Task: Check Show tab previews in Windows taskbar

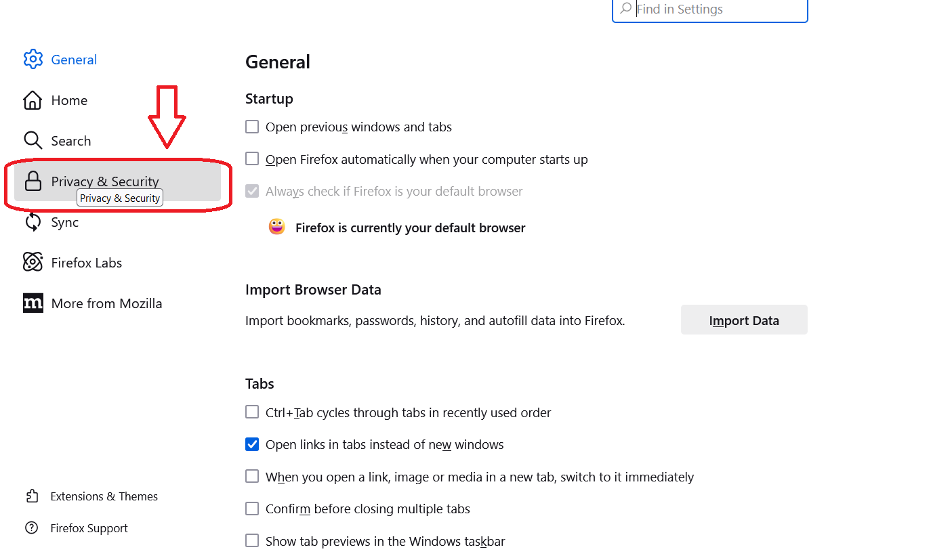Action: [252, 541]
